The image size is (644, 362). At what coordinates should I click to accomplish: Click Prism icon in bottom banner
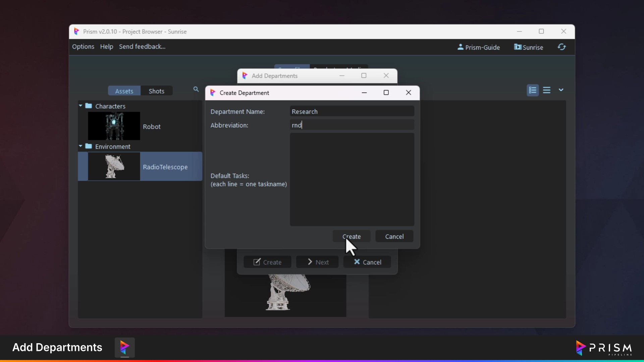tap(124, 347)
